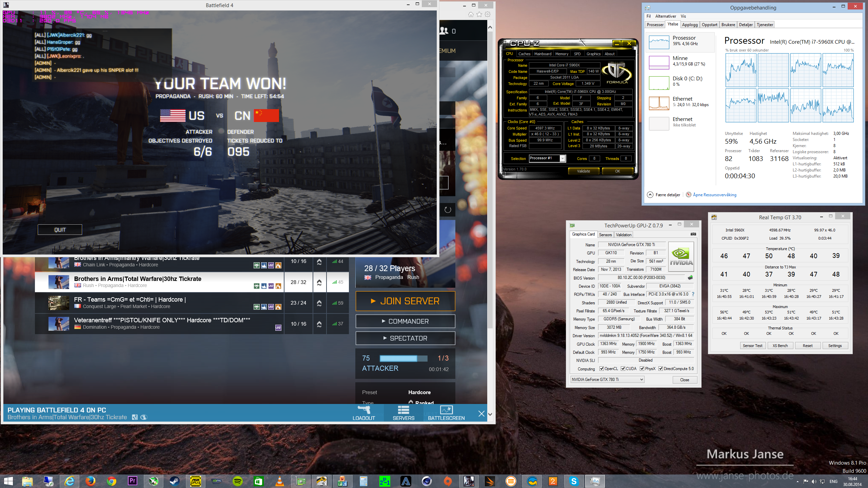Select Veteranentreff PISTOL/KNIFE ONLY server row
Image resolution: width=868 pixels, height=488 pixels.
192,324
